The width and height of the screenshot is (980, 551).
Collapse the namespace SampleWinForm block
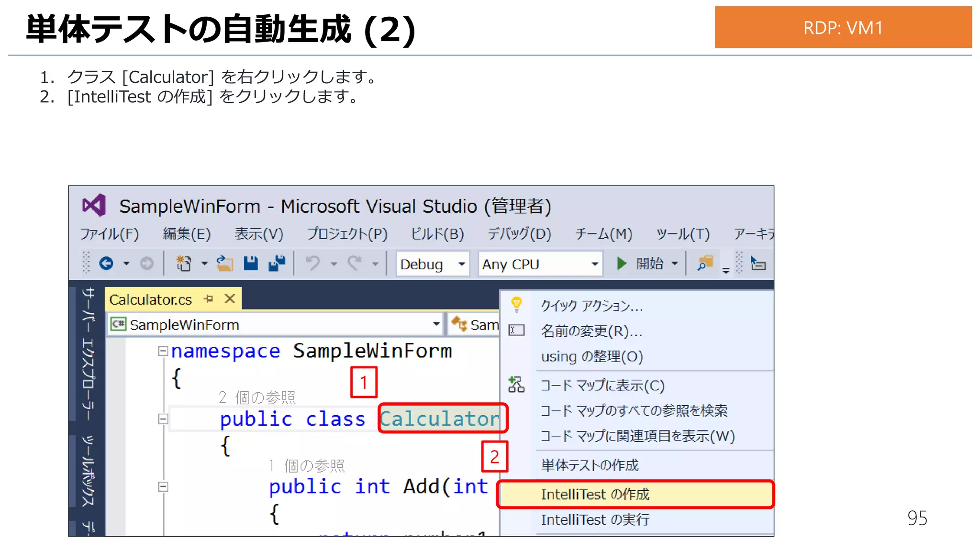[x=163, y=352]
